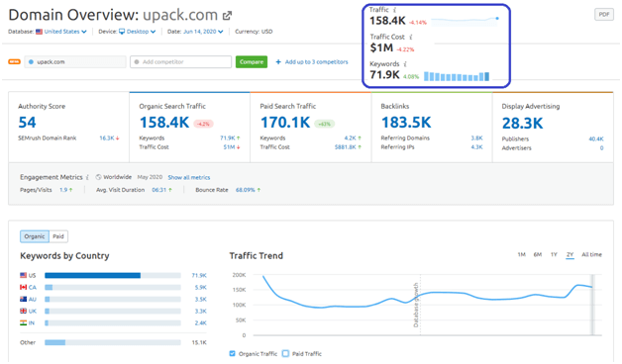622x364 pixels.
Task: Click Show all metrics link
Action: pyautogui.click(x=189, y=177)
